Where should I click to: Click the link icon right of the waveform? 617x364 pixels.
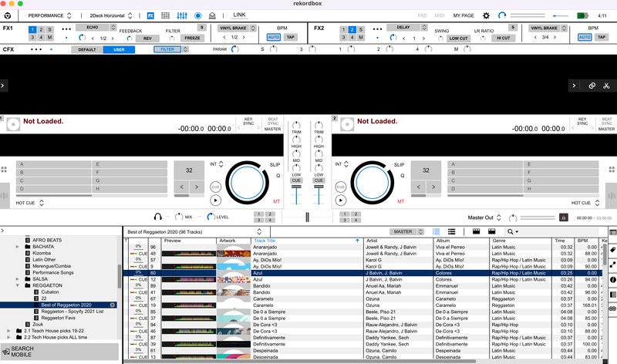[x=592, y=86]
